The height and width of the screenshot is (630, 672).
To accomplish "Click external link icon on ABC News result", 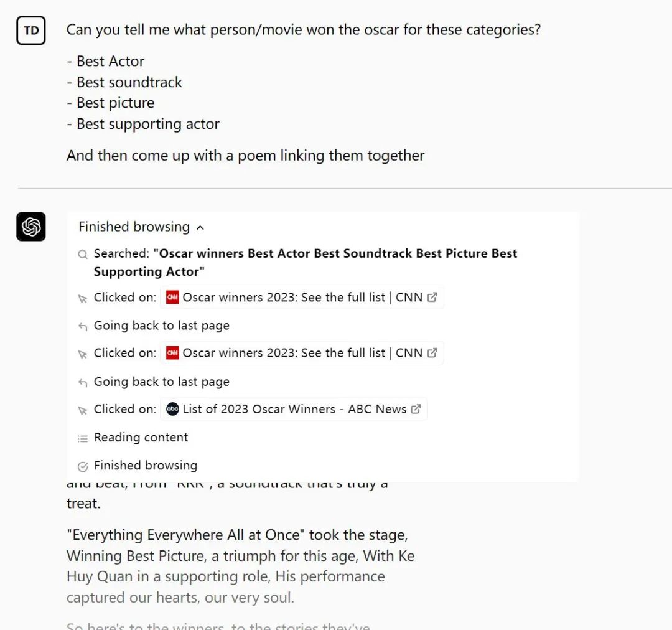I will click(x=416, y=409).
